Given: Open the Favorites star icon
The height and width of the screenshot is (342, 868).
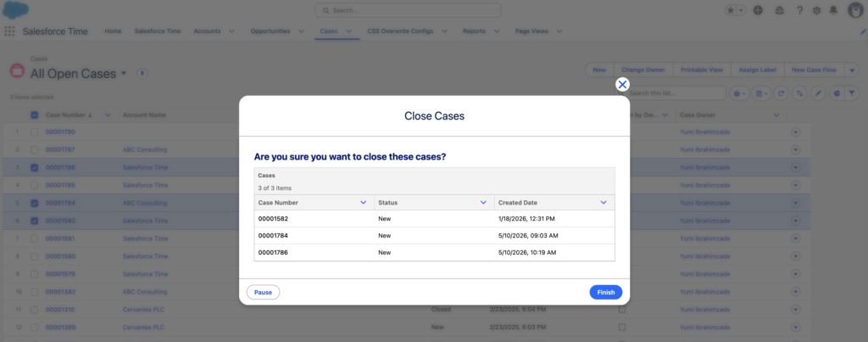Looking at the screenshot, I should point(731,10).
